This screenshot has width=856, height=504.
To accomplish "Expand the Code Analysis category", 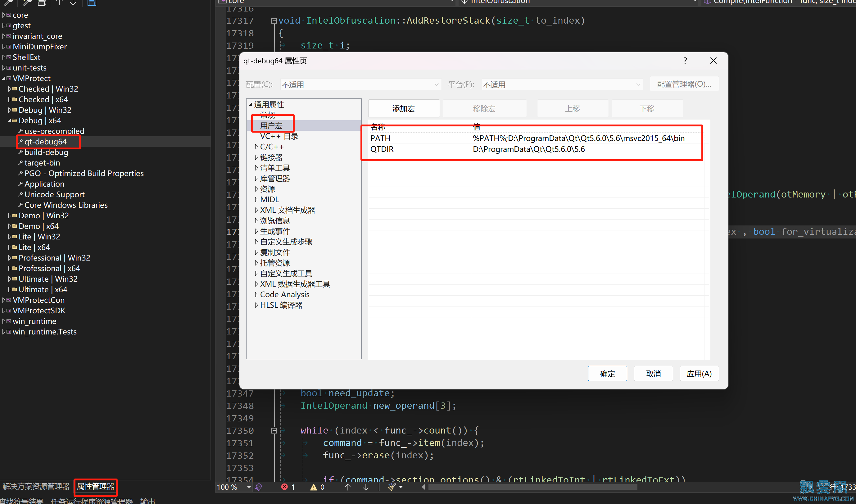I will pyautogui.click(x=256, y=295).
